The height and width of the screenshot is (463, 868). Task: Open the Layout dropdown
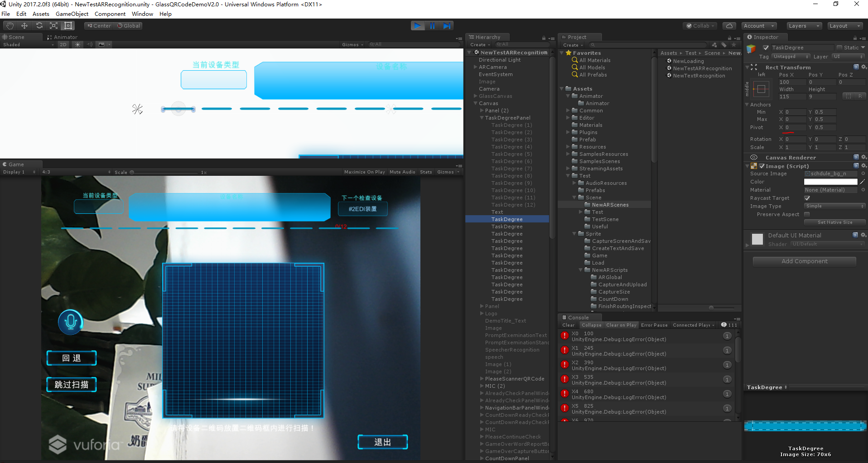click(x=844, y=26)
